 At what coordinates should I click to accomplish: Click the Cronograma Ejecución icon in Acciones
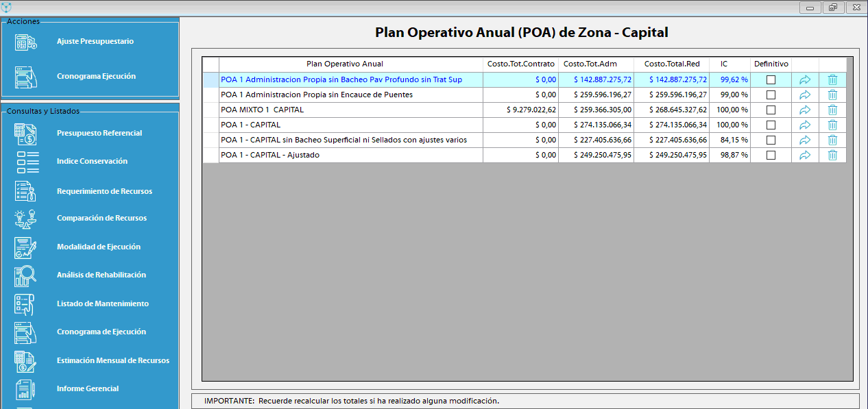click(26, 77)
